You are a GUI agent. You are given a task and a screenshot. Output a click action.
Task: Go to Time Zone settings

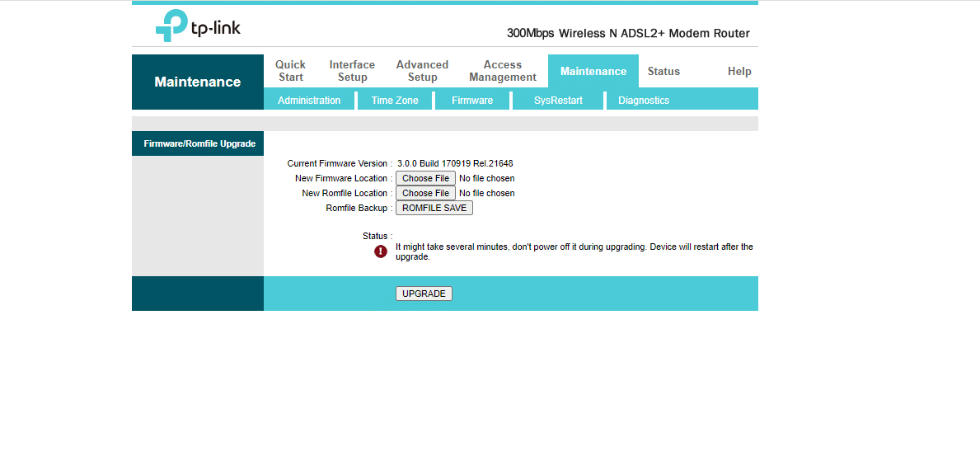coord(395,101)
